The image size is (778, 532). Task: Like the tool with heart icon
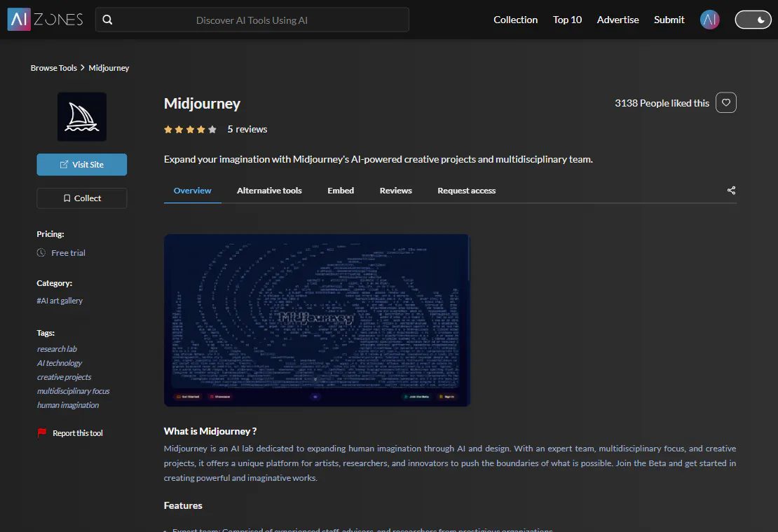coord(726,103)
